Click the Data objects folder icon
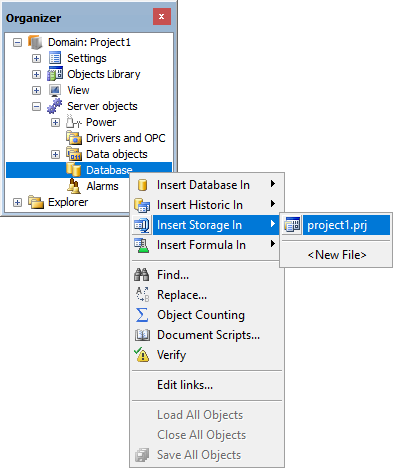This screenshot has height=468, width=393. coord(74,154)
